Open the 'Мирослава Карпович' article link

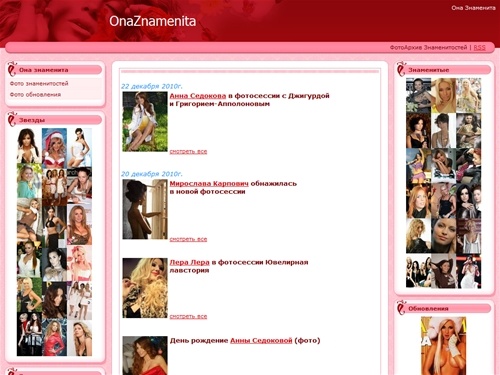[209, 184]
